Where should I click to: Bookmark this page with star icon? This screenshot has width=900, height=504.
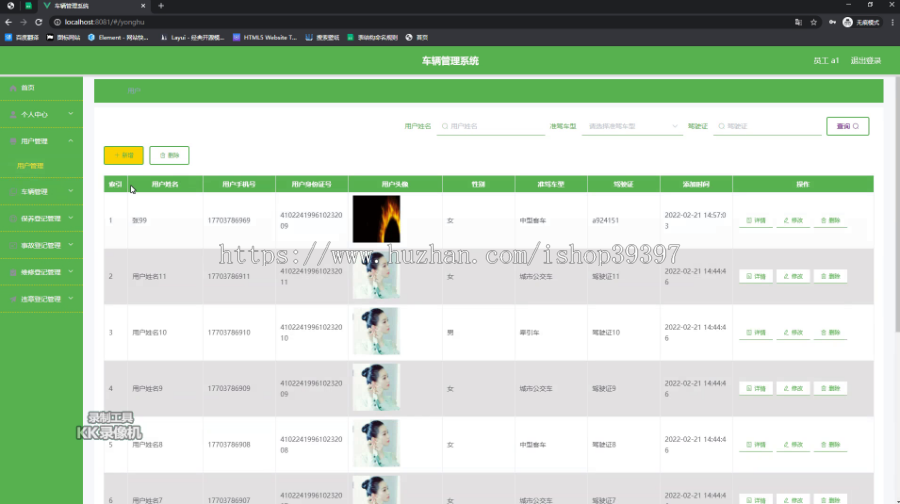[813, 22]
